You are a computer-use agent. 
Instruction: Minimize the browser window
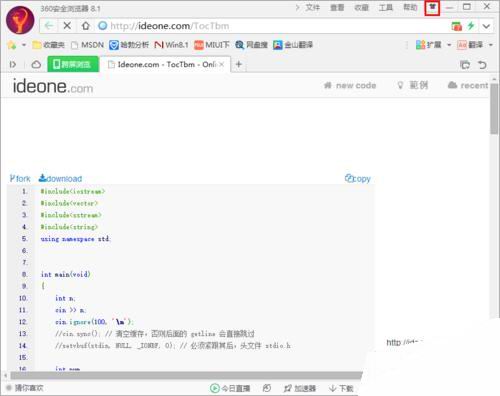(x=449, y=7)
